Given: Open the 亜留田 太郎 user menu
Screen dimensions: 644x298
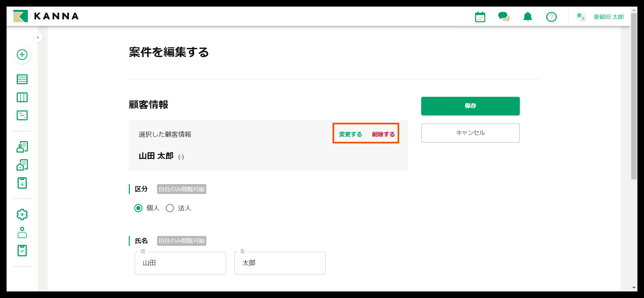Looking at the screenshot, I should coord(608,17).
